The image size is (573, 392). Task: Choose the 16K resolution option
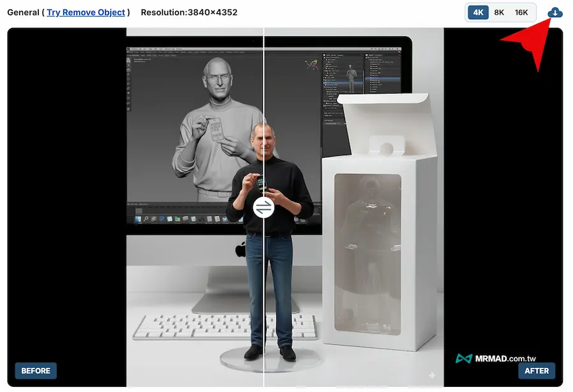pos(521,13)
